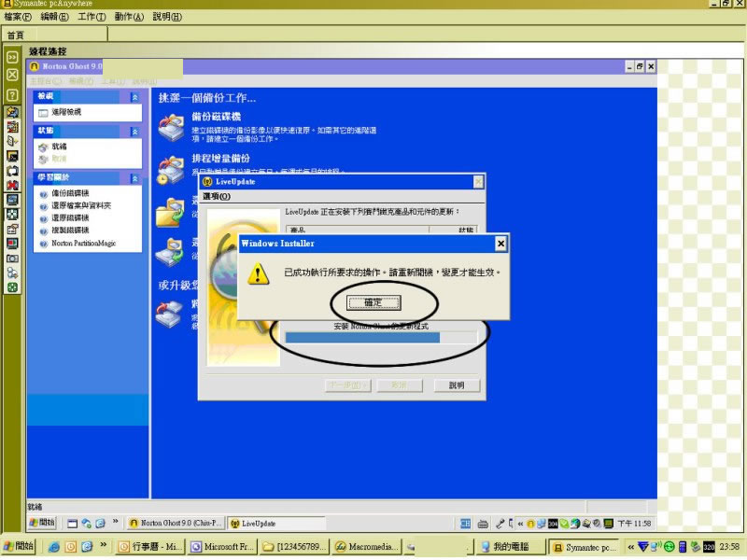Click the red X monitors icon in pcAnywhere toolbar
This screenshot has width=747, height=560.
12,184
